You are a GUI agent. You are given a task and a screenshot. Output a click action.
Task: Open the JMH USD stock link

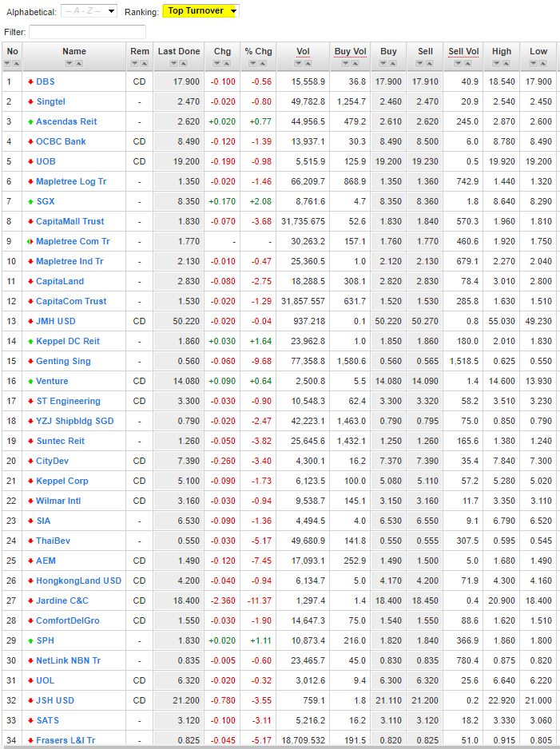pyautogui.click(x=56, y=322)
